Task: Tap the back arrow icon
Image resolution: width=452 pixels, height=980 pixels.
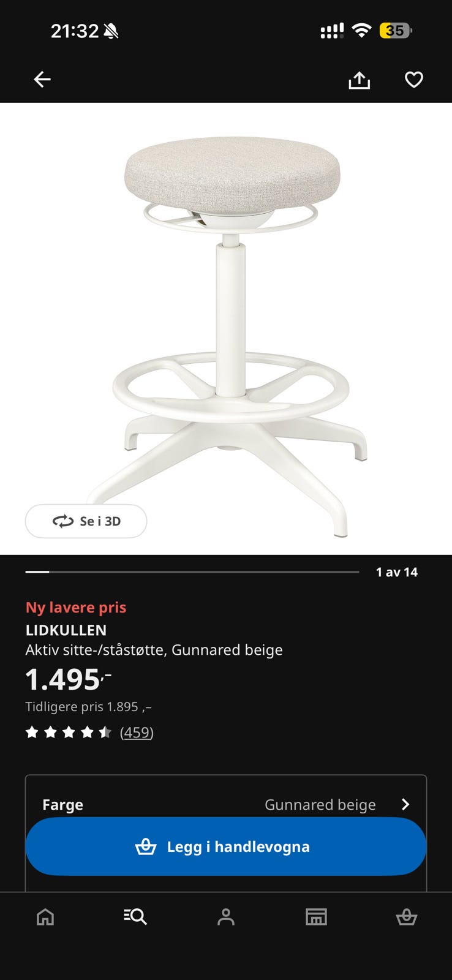Action: pos(42,80)
